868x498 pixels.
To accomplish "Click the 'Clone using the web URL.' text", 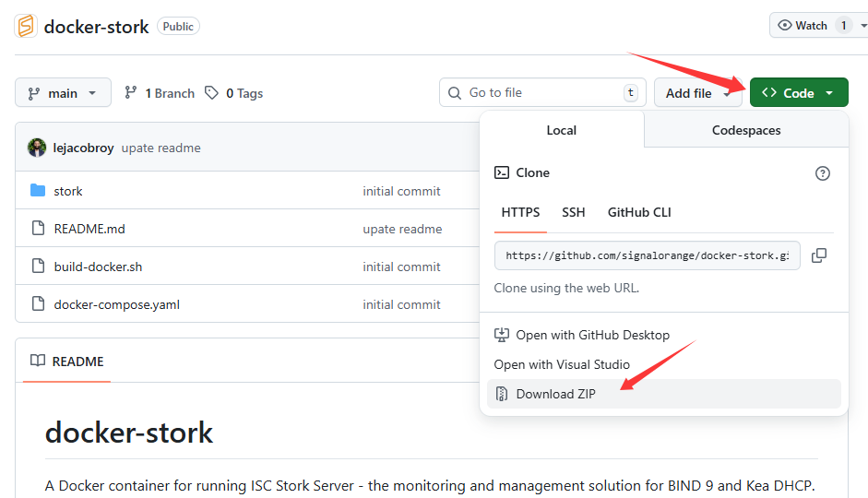I will coord(566,288).
